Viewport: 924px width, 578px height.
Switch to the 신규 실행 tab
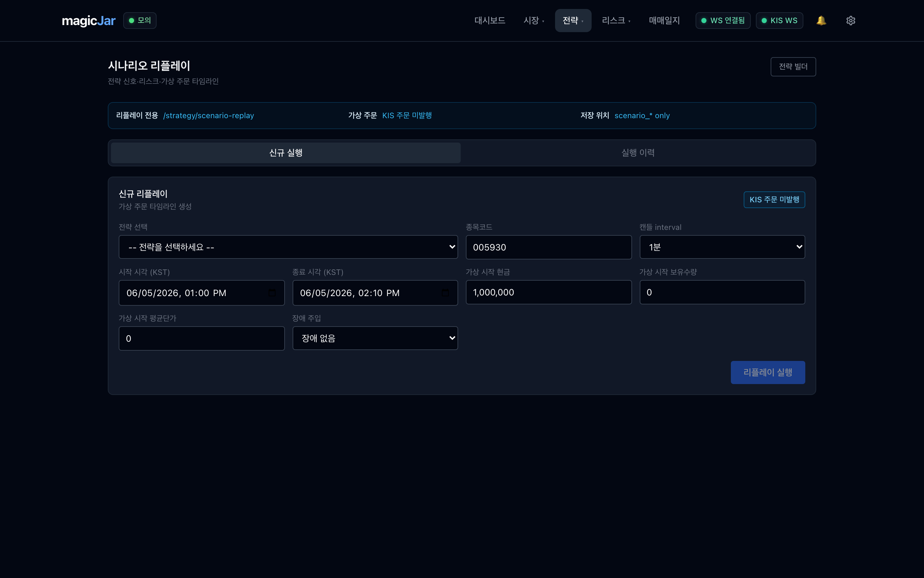(286, 153)
